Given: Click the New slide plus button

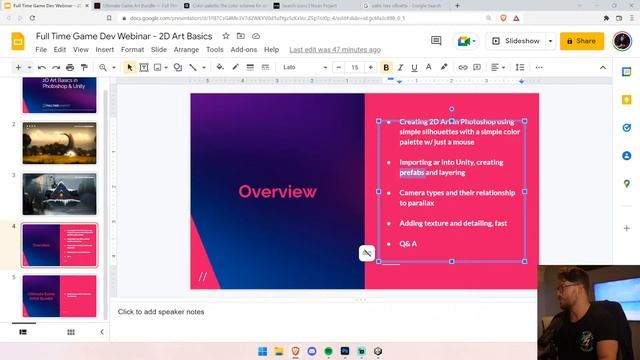Looking at the screenshot, I should point(18,67).
